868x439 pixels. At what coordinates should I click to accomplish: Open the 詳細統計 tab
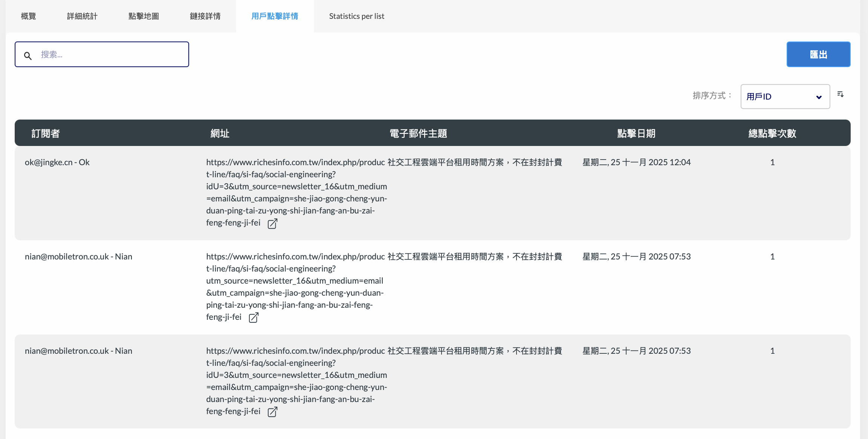[x=82, y=16]
